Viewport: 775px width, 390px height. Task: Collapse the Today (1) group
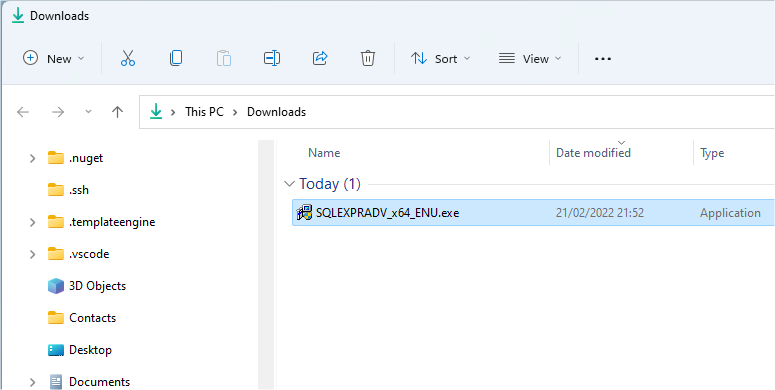[x=289, y=184]
